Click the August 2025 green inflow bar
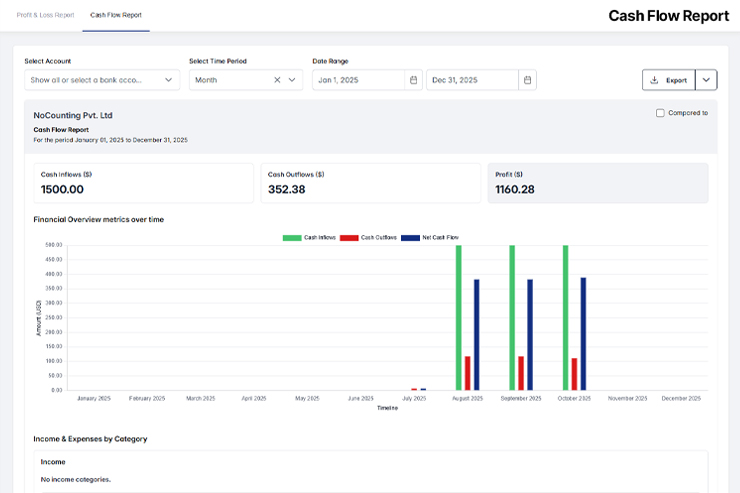Image resolution: width=740 pixels, height=493 pixels. pyautogui.click(x=459, y=317)
